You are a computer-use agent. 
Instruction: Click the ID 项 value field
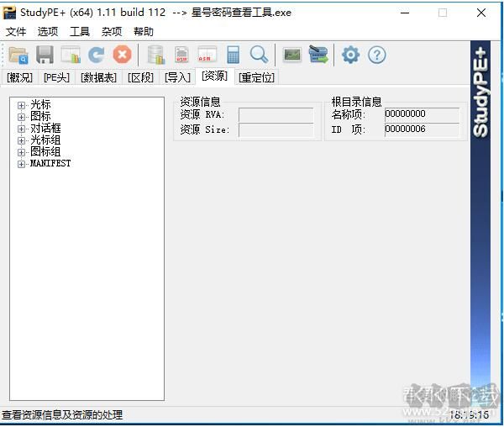[x=422, y=129]
